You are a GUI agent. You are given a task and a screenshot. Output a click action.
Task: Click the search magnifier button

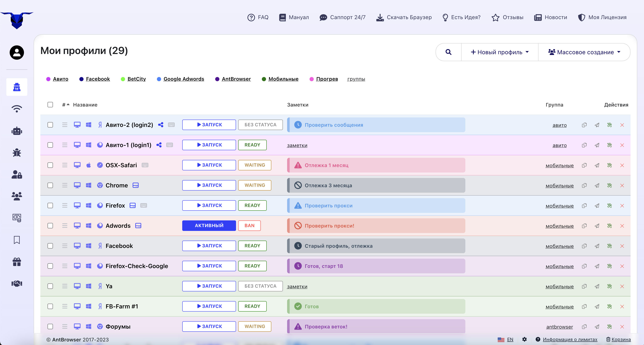[449, 52]
